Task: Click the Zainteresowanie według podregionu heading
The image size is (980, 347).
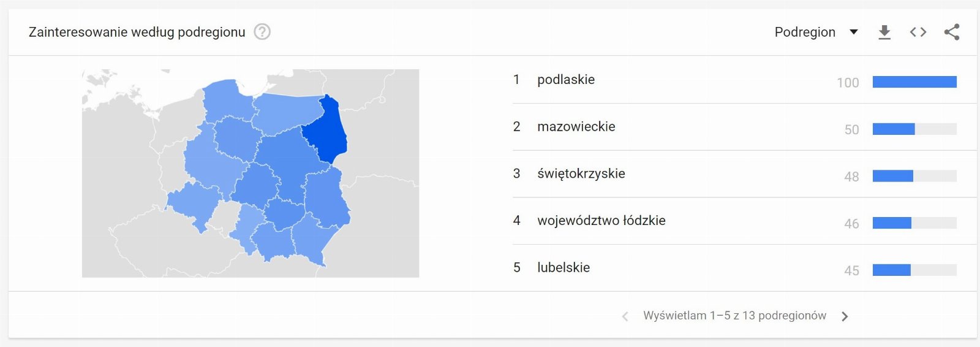Action: coord(137,32)
